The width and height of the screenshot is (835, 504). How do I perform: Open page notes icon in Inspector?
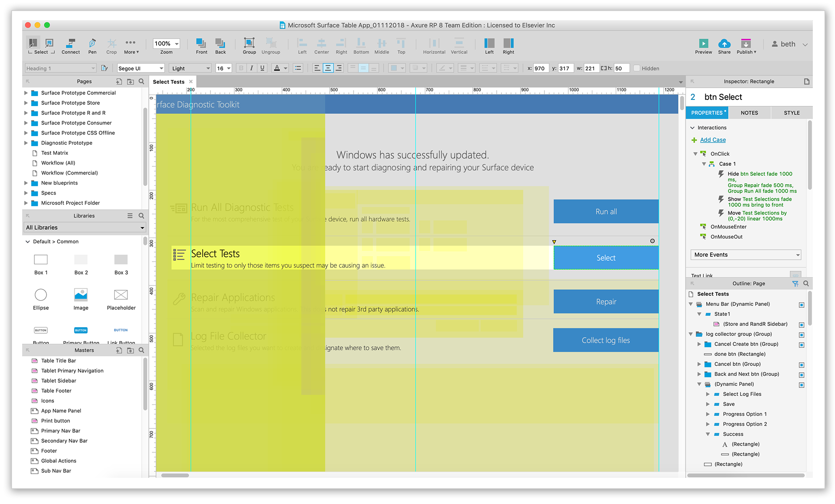807,82
